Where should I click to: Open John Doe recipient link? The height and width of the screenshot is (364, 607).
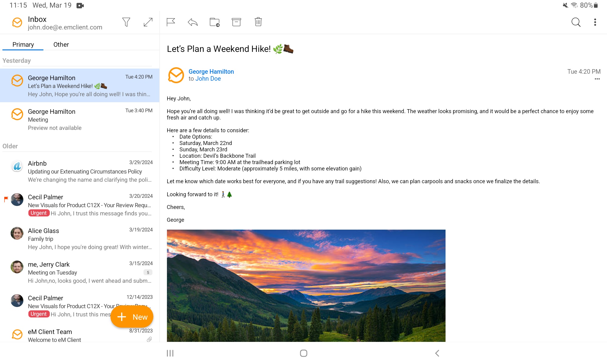tap(208, 79)
